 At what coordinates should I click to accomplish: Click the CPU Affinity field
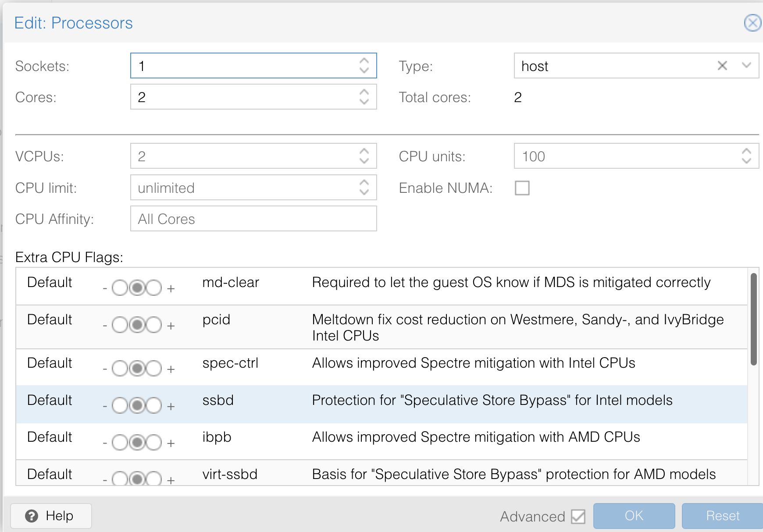253,219
